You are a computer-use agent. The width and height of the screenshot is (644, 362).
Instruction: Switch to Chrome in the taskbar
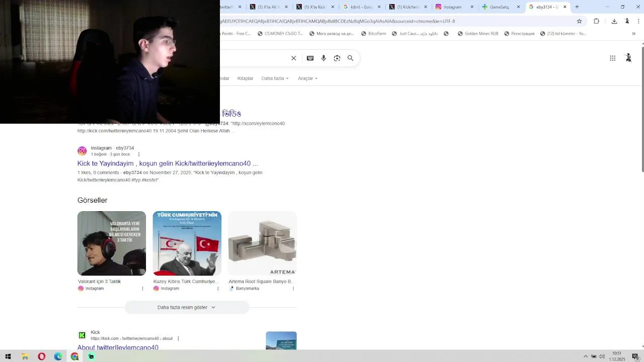pyautogui.click(x=74, y=356)
